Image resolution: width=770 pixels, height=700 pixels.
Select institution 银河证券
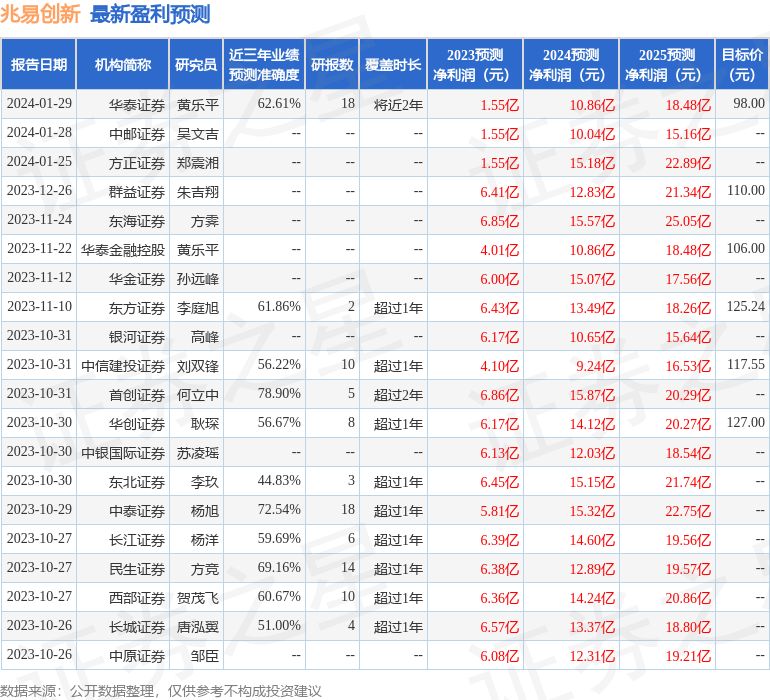pyautogui.click(x=137, y=336)
